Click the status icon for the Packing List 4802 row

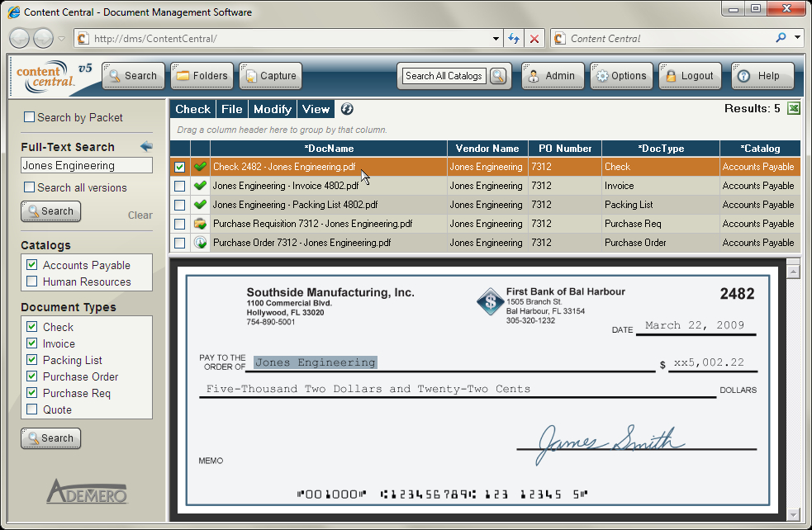200,205
